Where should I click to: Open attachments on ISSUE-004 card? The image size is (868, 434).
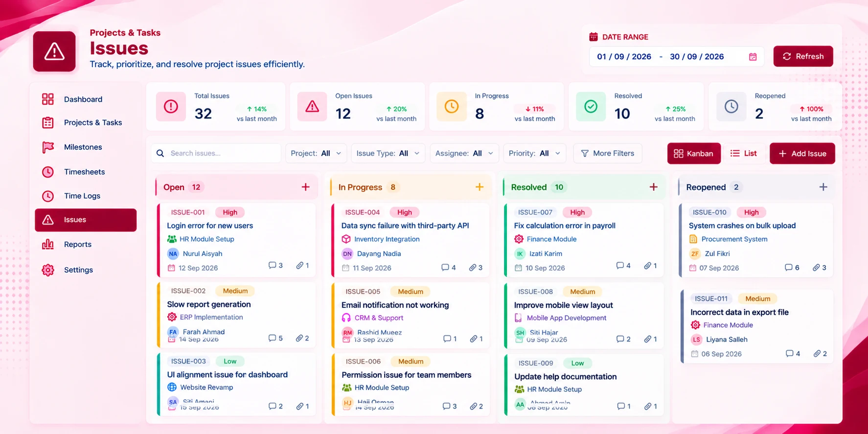point(476,268)
